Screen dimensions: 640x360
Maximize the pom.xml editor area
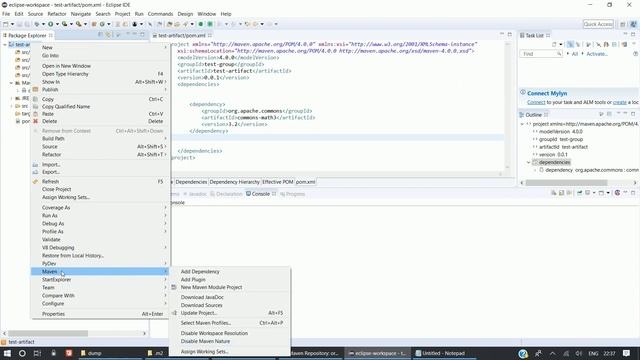pyautogui.click(x=509, y=35)
